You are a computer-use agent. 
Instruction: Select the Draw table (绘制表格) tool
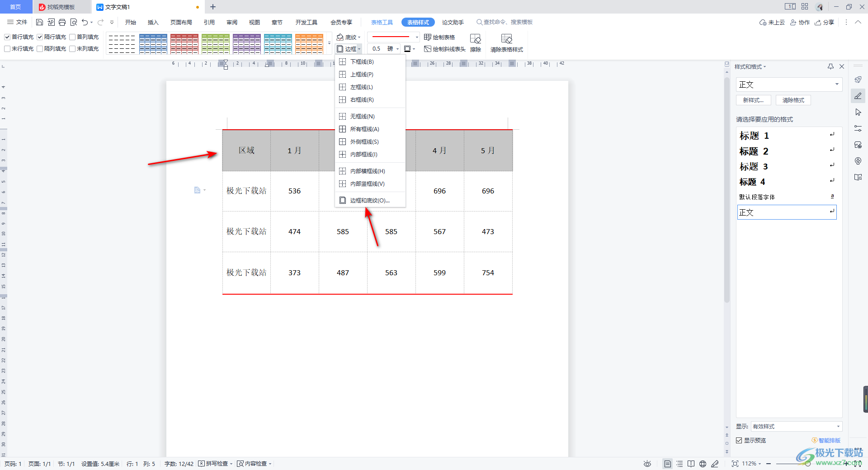pos(439,37)
